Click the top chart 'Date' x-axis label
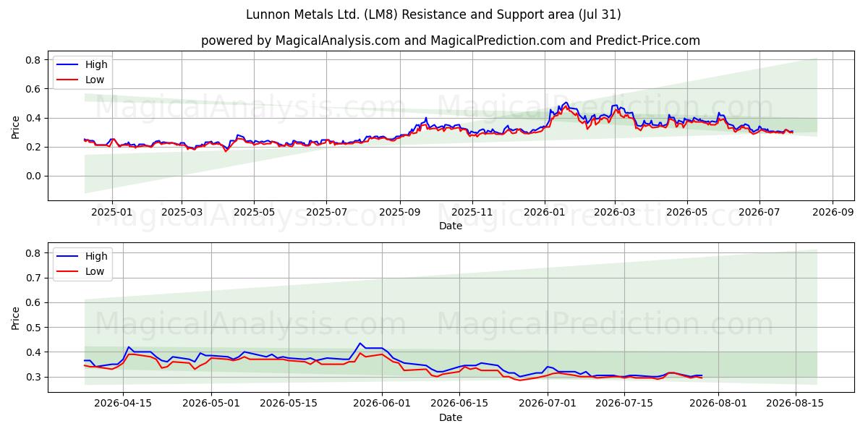 coord(451,226)
